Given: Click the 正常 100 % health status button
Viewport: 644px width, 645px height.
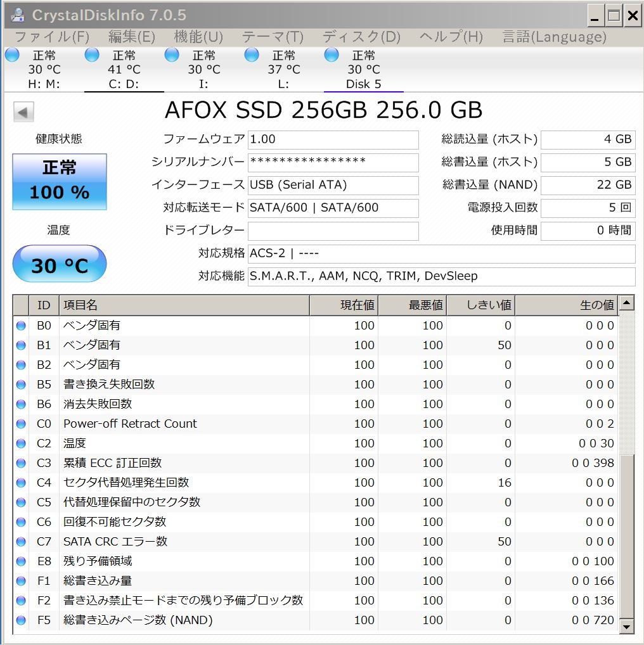Looking at the screenshot, I should coord(60,182).
